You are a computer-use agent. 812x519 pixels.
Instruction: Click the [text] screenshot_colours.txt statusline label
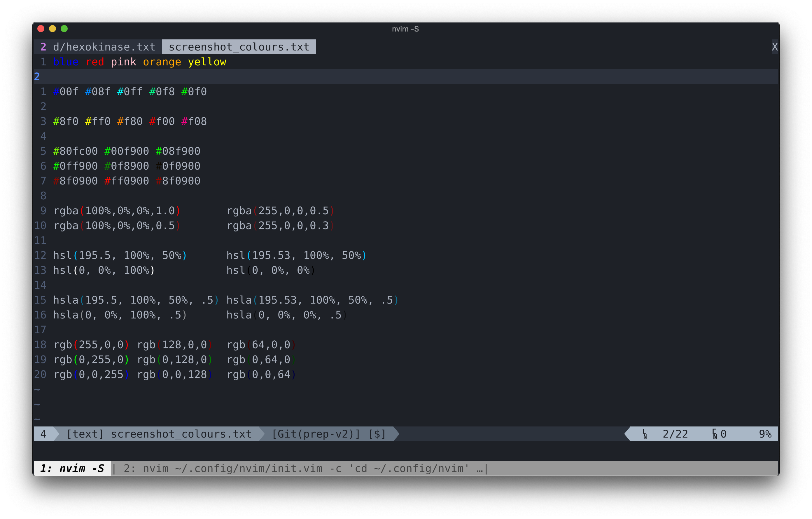[x=158, y=434]
